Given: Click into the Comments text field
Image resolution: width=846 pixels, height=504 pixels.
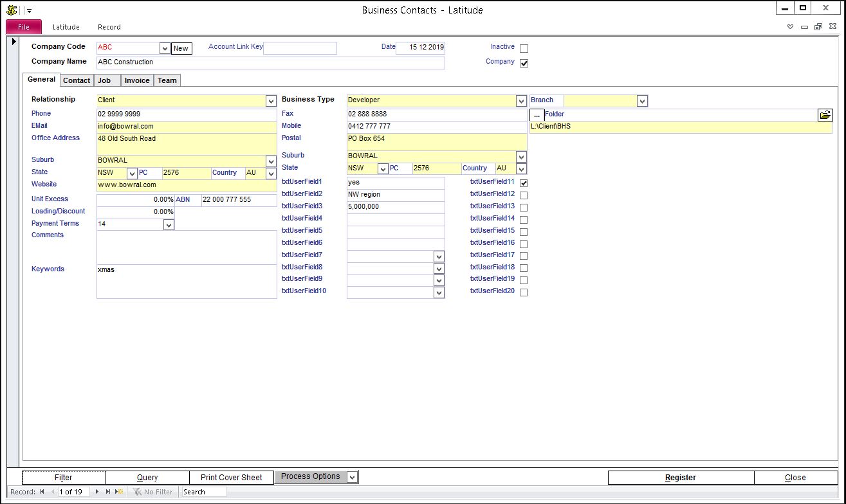Looking at the screenshot, I should click(187, 247).
